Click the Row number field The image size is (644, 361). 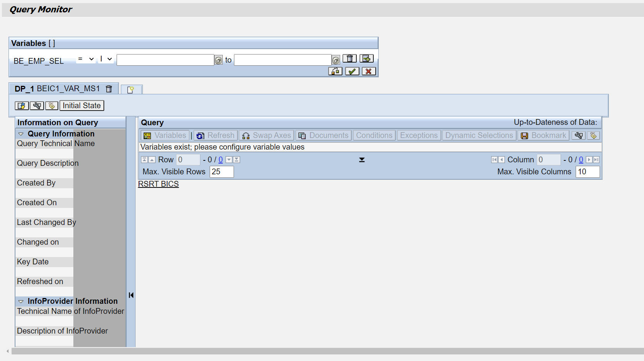pos(188,160)
